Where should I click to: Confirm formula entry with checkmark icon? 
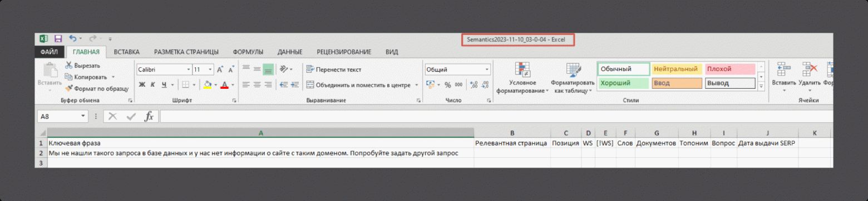pyautogui.click(x=131, y=116)
